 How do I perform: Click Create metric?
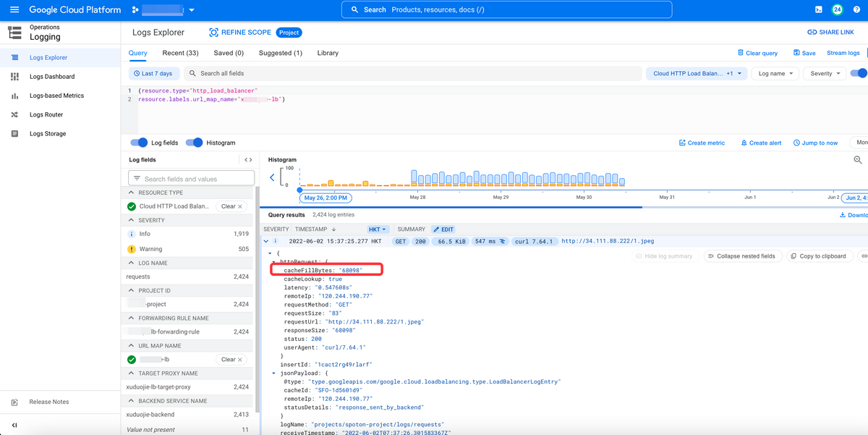tap(702, 143)
